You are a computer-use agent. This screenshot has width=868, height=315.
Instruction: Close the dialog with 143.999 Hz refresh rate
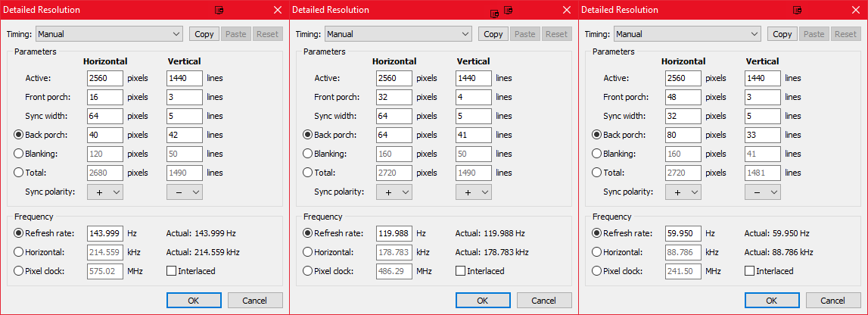point(277,11)
